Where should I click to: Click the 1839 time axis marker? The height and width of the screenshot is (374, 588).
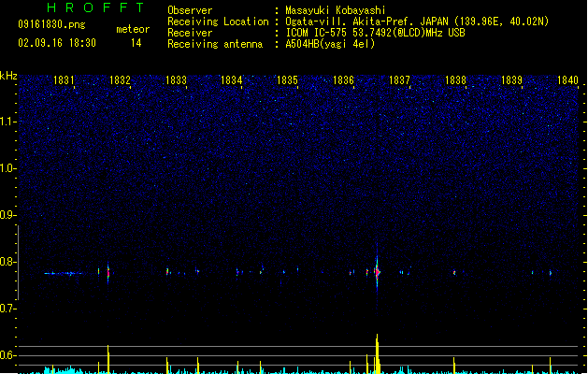(511, 80)
